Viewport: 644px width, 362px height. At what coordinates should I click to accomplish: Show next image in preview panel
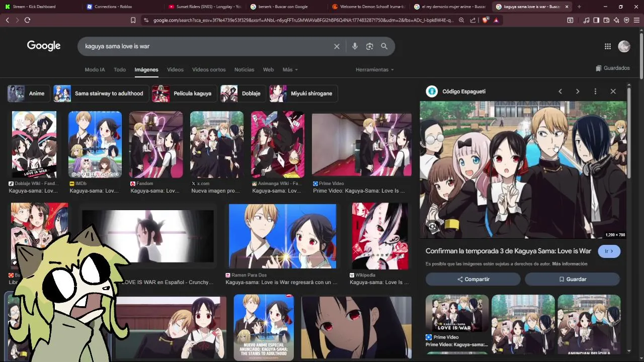578,92
